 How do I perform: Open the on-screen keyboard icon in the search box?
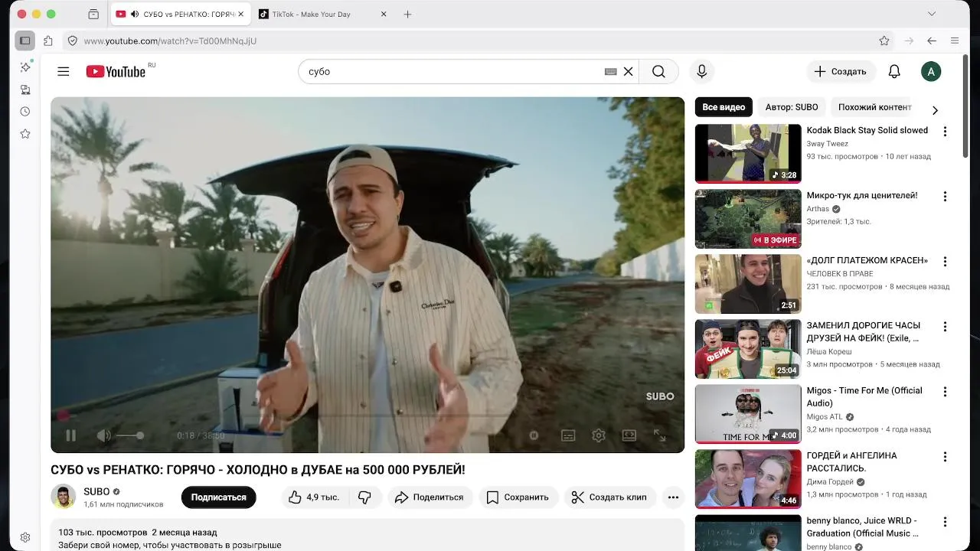(610, 71)
